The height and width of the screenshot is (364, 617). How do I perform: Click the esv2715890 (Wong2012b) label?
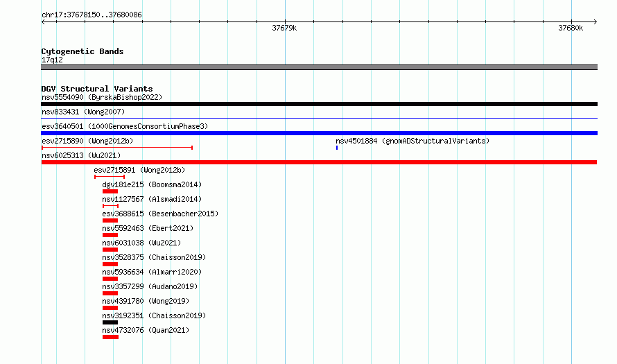click(87, 141)
